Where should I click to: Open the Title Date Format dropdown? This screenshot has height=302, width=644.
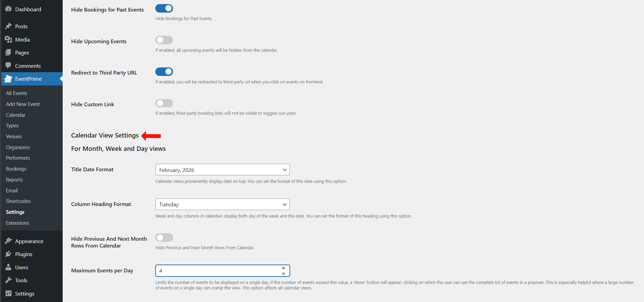coord(222,170)
